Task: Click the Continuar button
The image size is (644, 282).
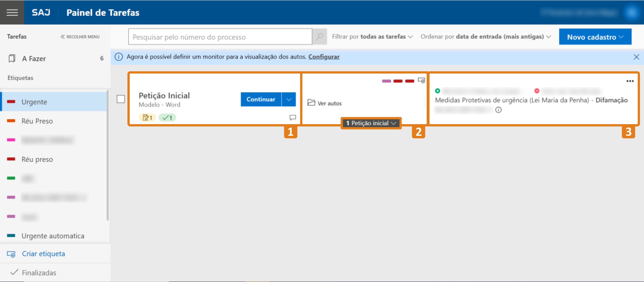Action: click(261, 99)
